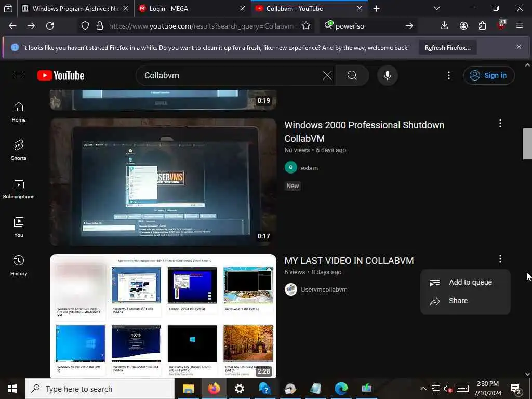Open Home in YouTube sidebar
Image resolution: width=532 pixels, height=399 pixels.
19,112
